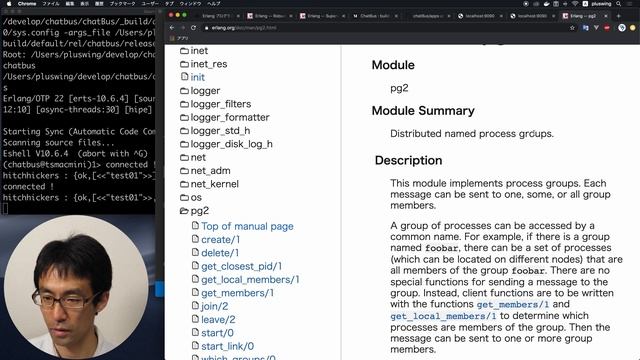Expand the logger_formatter folder
The width and height of the screenshot is (640, 360).
[225, 118]
